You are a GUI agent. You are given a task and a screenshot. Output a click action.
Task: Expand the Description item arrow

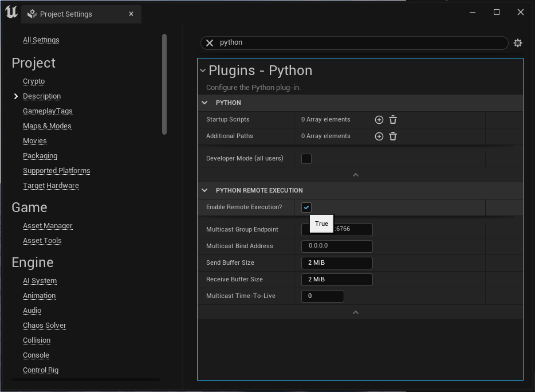click(16, 96)
